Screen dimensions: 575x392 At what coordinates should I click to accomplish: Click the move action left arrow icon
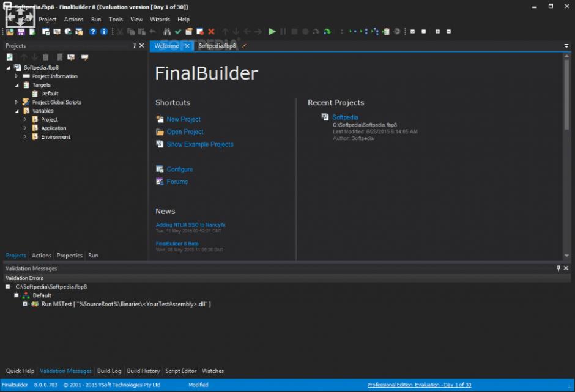tap(247, 32)
